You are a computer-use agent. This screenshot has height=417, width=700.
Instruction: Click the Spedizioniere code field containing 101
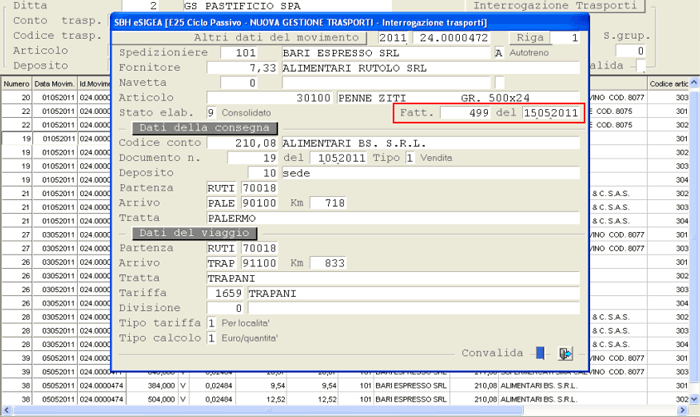tap(238, 52)
